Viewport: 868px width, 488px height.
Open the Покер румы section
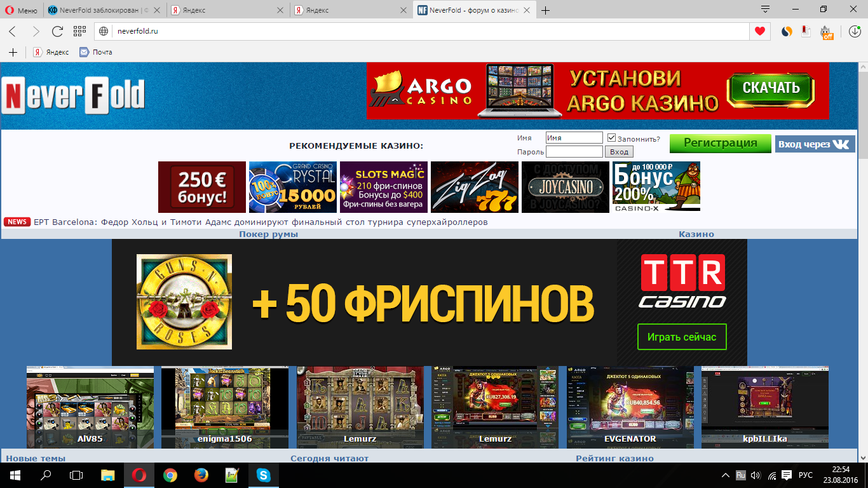click(268, 234)
